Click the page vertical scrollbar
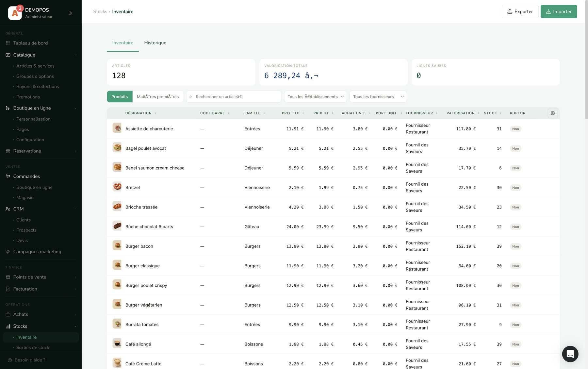The width and height of the screenshot is (588, 369). pos(586,60)
